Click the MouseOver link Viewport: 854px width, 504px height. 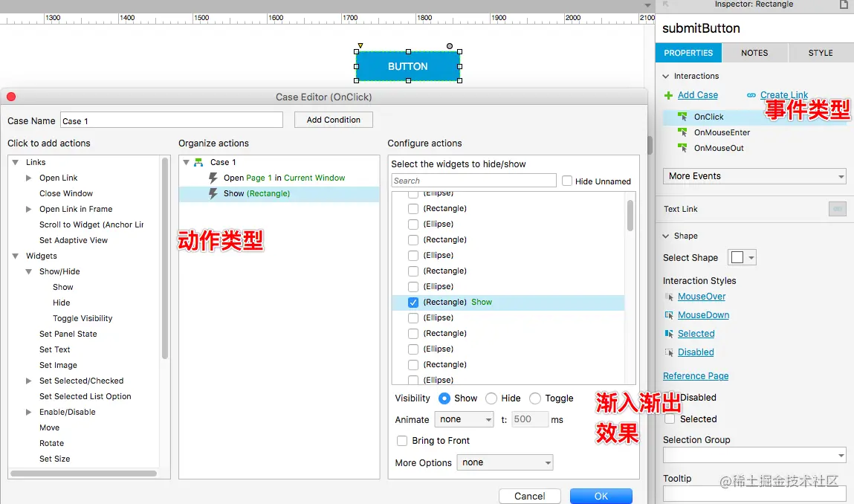click(x=702, y=297)
